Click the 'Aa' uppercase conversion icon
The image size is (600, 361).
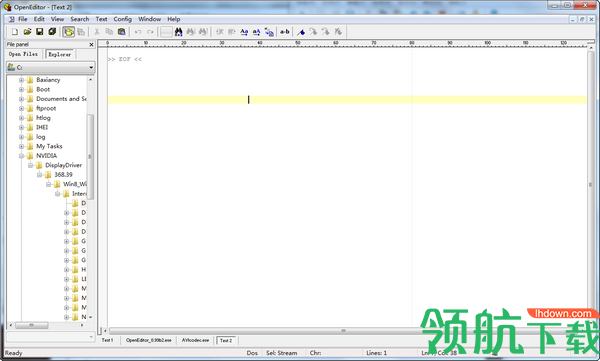click(x=244, y=32)
